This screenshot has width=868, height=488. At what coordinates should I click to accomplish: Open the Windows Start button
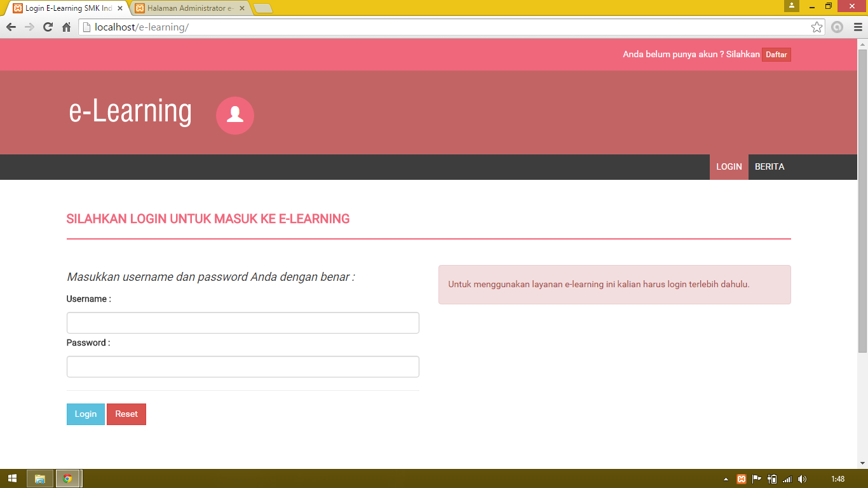click(12, 479)
